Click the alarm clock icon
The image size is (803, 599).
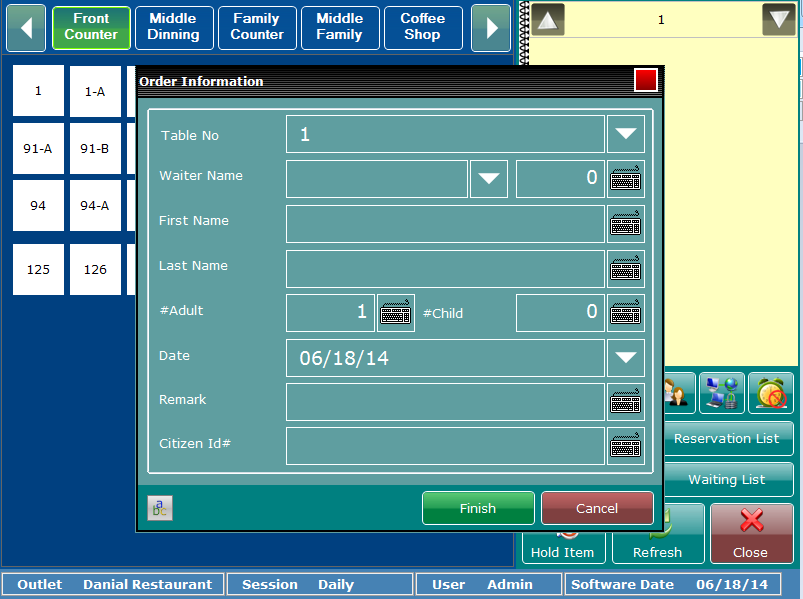click(771, 393)
